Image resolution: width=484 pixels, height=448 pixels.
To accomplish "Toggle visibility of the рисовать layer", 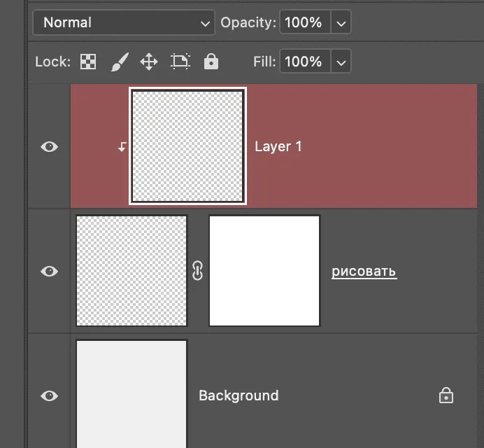I will click(x=50, y=272).
